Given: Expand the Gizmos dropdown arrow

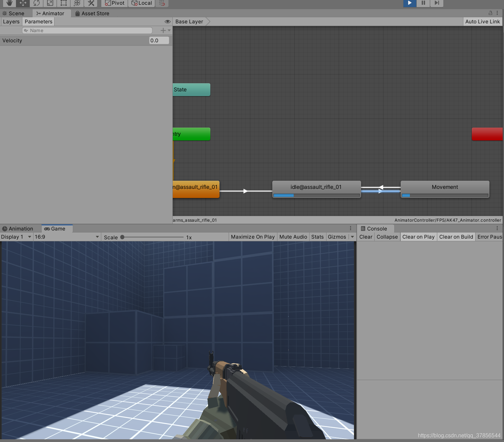Looking at the screenshot, I should point(352,237).
